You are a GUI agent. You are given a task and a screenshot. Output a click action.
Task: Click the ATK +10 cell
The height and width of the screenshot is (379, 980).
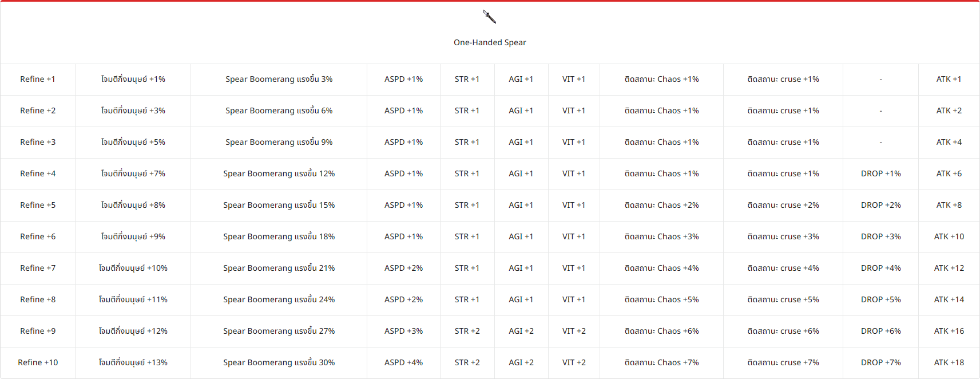(949, 236)
